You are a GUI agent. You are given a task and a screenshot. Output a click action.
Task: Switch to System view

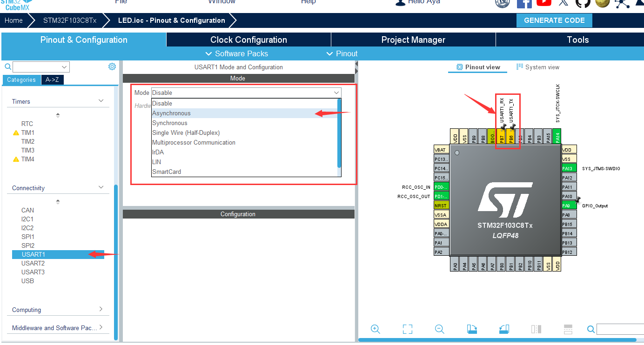[538, 67]
